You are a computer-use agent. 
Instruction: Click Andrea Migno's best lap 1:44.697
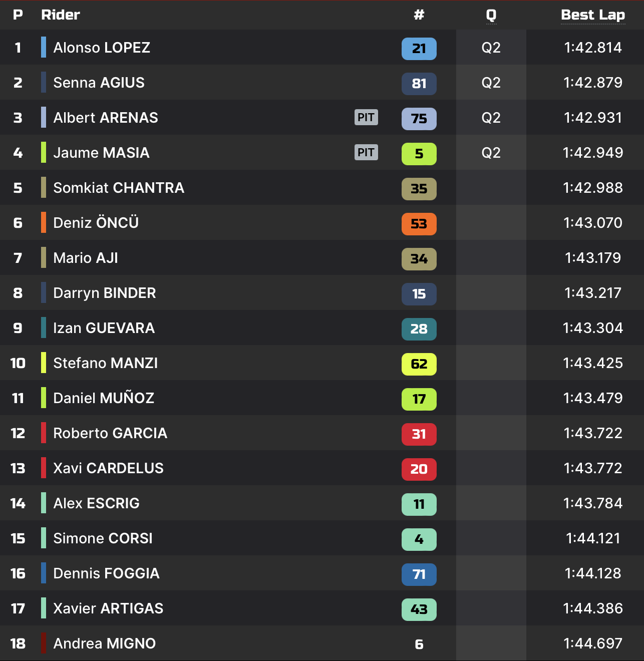click(x=592, y=643)
